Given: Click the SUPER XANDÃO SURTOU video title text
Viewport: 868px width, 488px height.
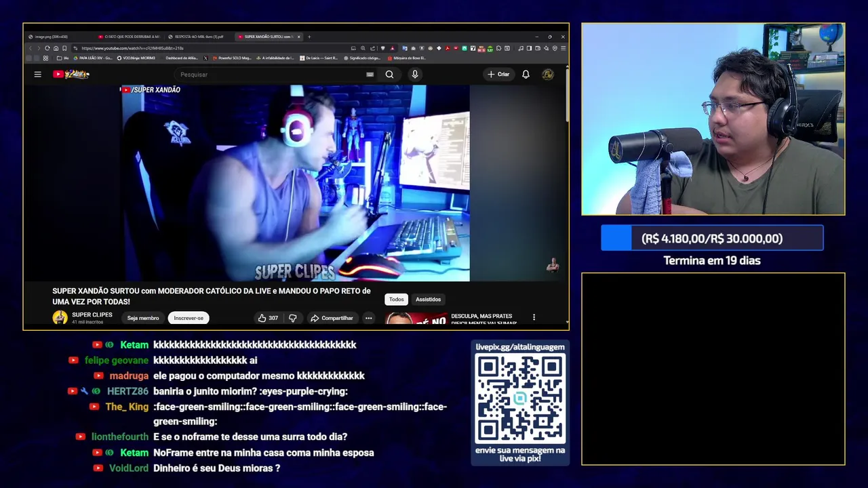Looking at the screenshot, I should (212, 296).
